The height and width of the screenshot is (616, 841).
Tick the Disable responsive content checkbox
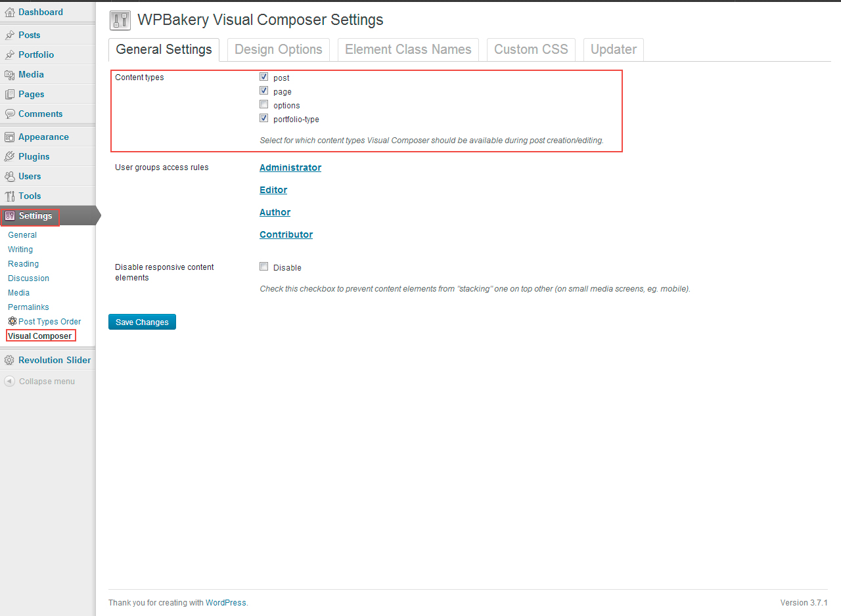click(x=264, y=267)
